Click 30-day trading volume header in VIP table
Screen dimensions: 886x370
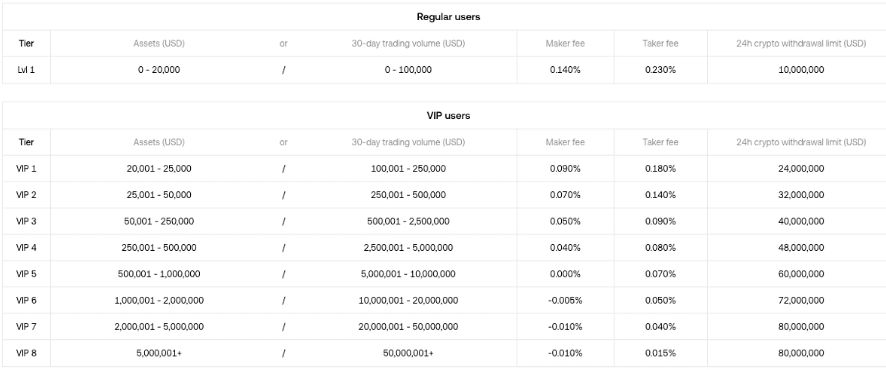click(408, 142)
